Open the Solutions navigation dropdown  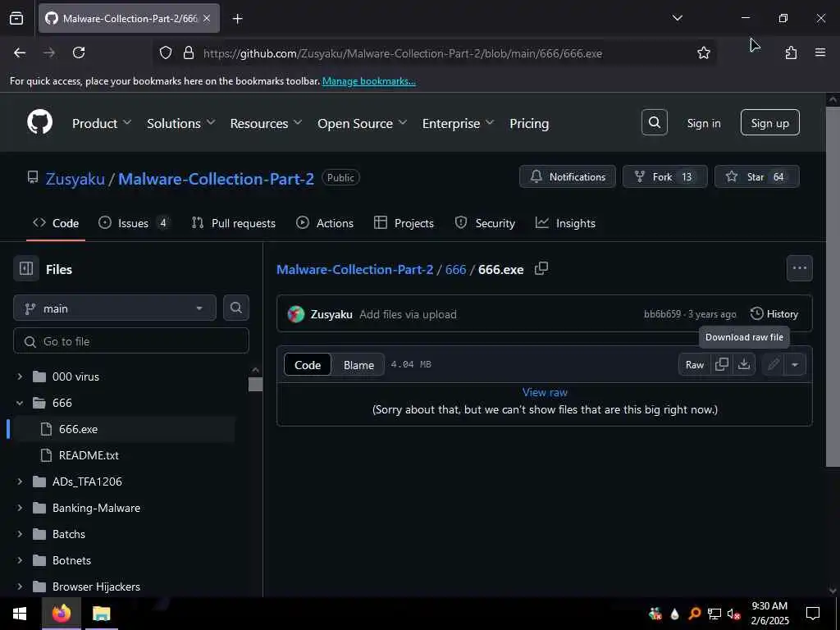pyautogui.click(x=181, y=123)
